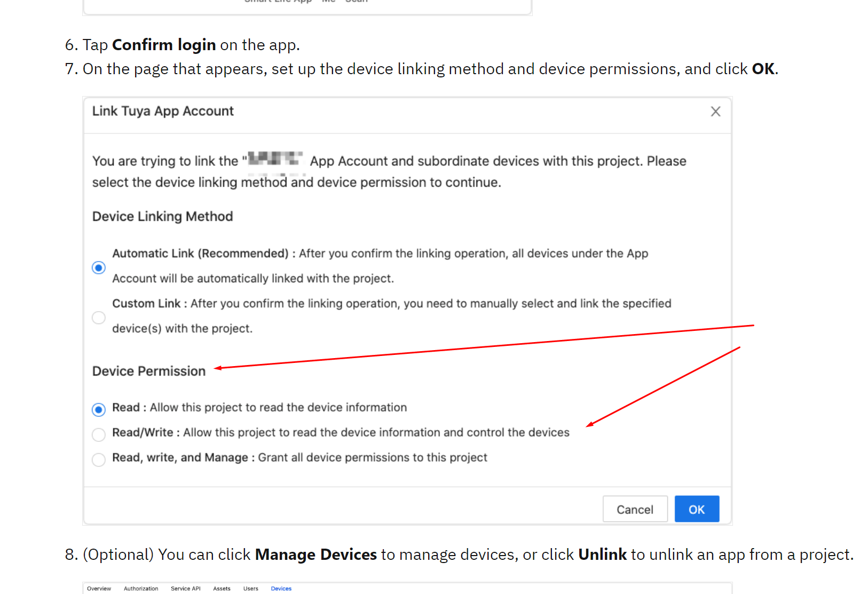Viewport: 868px width, 594px height.
Task: Click the blurred app account name
Action: pos(275,159)
